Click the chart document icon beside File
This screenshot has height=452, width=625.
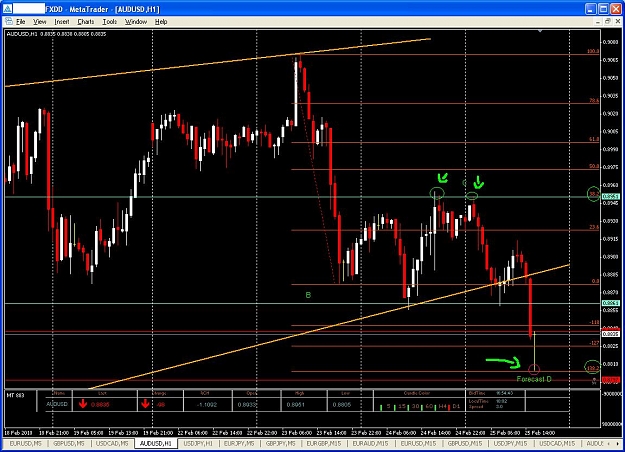coord(9,22)
